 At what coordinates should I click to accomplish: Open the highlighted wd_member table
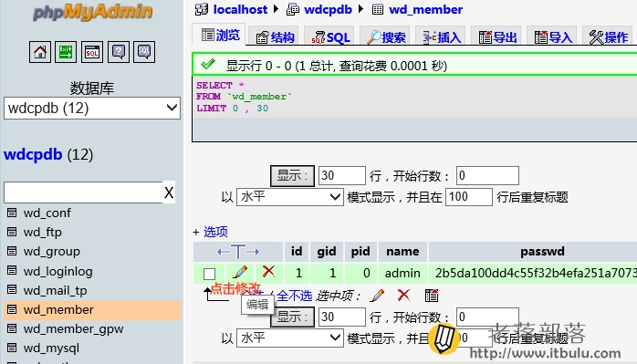coord(58,309)
